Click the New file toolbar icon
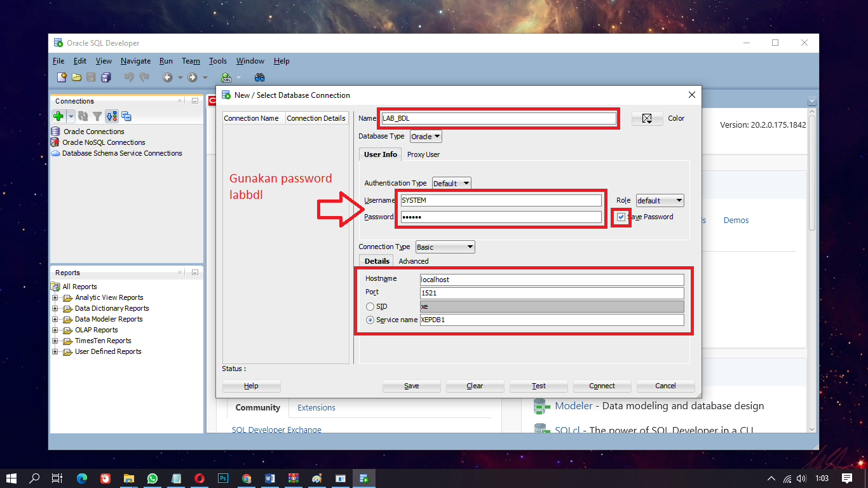868x488 pixels. pyautogui.click(x=62, y=78)
